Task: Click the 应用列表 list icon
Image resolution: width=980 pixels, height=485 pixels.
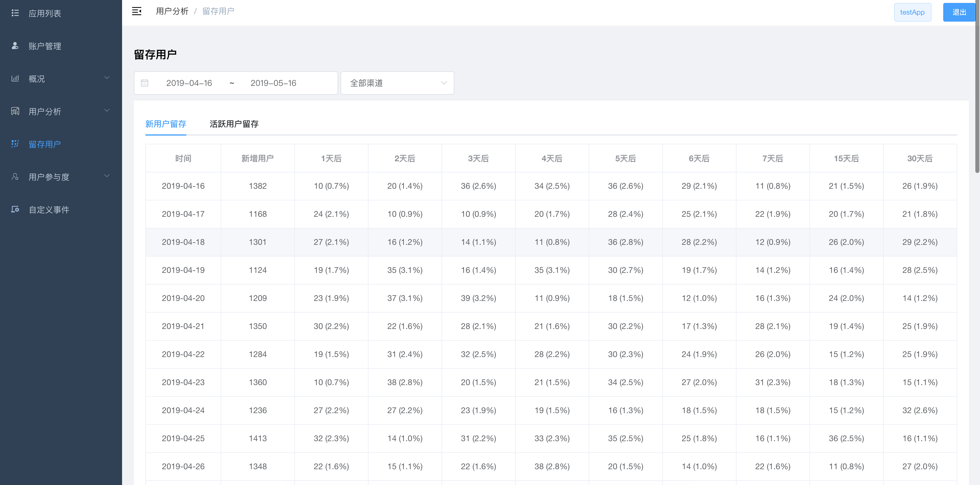Action: [15, 13]
